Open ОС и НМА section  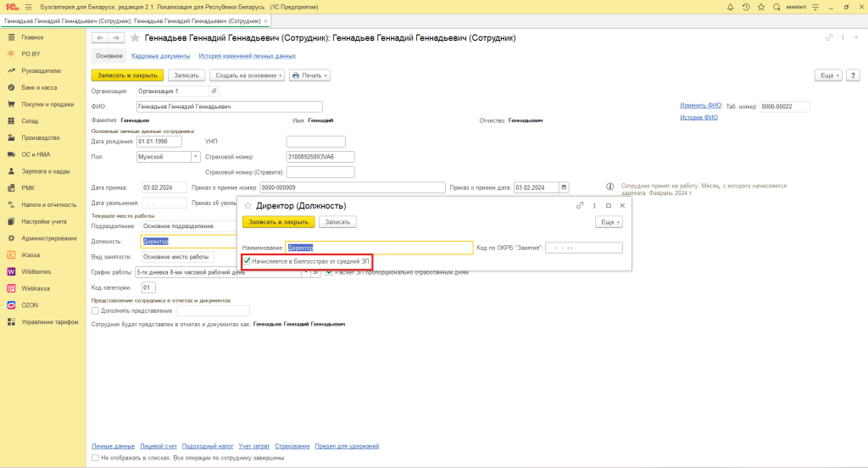tap(36, 154)
